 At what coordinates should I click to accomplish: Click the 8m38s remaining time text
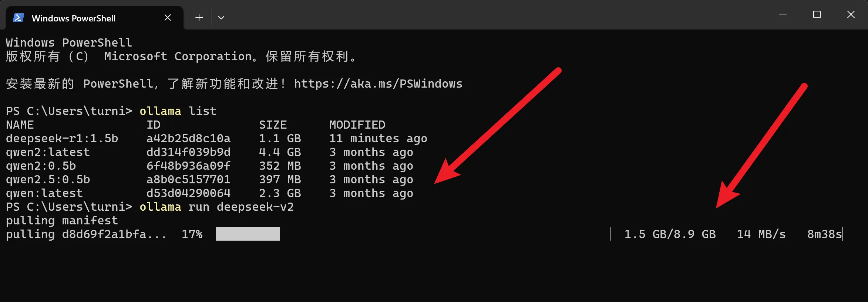pos(824,234)
